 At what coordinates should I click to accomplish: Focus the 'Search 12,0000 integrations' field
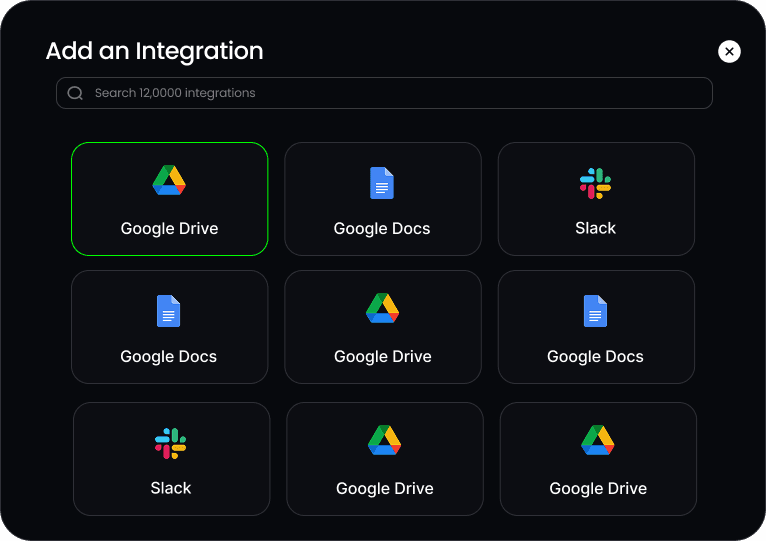[x=384, y=93]
